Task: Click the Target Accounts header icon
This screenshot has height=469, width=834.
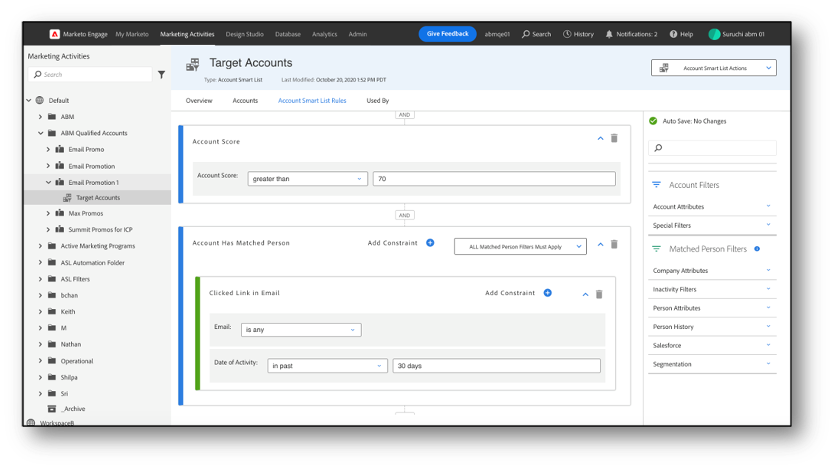Action: tap(192, 65)
